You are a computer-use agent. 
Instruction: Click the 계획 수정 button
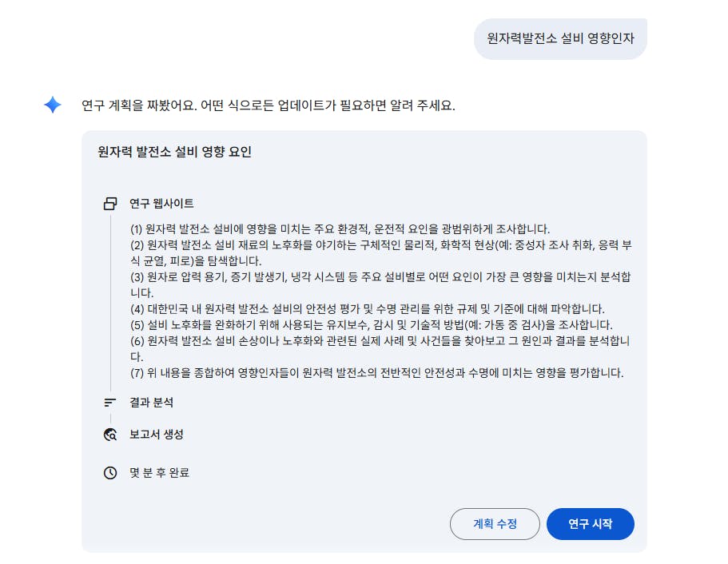[x=495, y=524]
